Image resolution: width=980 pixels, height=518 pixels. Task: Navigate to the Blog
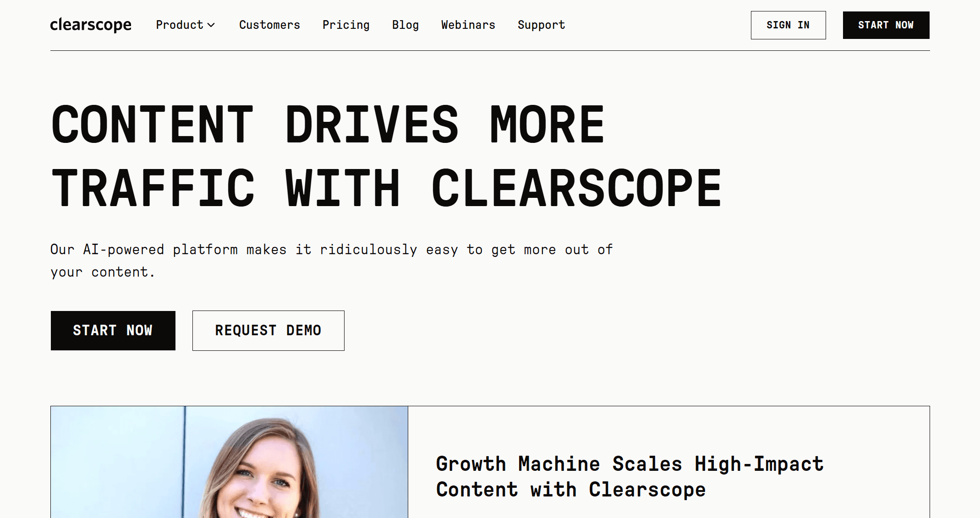tap(405, 25)
